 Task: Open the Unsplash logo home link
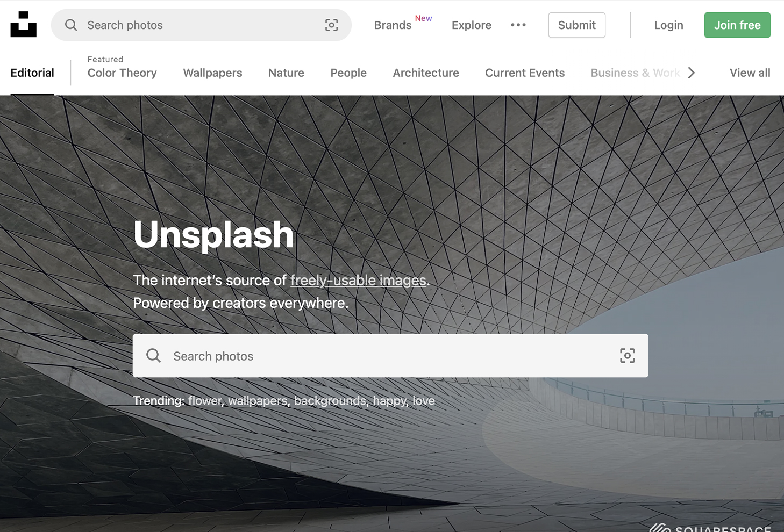click(x=24, y=25)
